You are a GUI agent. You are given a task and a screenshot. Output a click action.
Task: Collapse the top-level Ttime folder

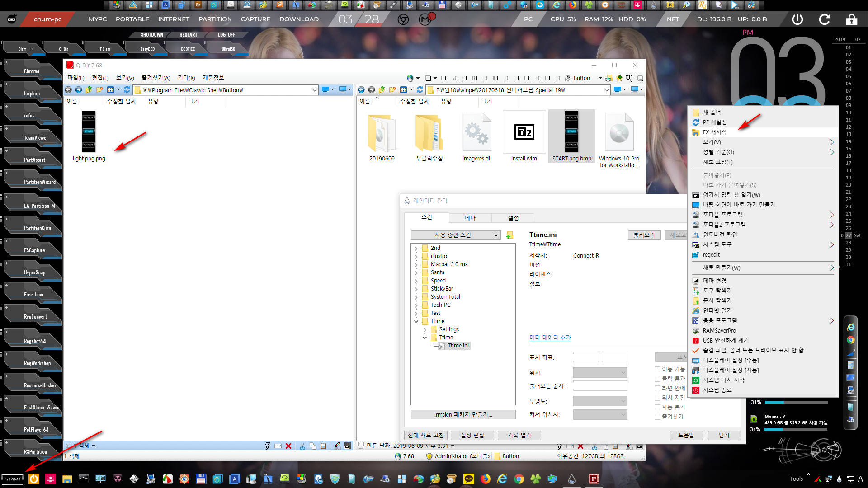[x=416, y=321]
